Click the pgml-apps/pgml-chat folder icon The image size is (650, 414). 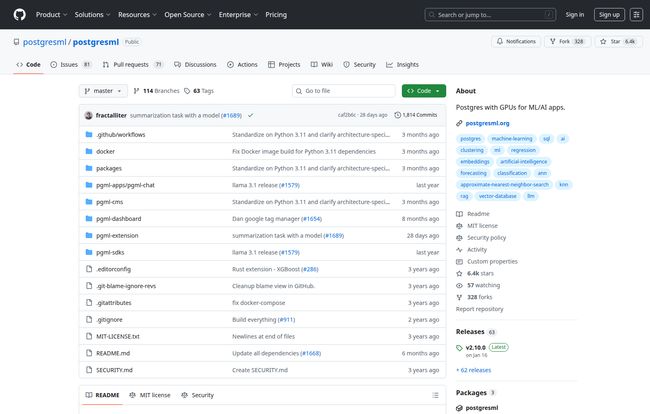[x=89, y=185]
